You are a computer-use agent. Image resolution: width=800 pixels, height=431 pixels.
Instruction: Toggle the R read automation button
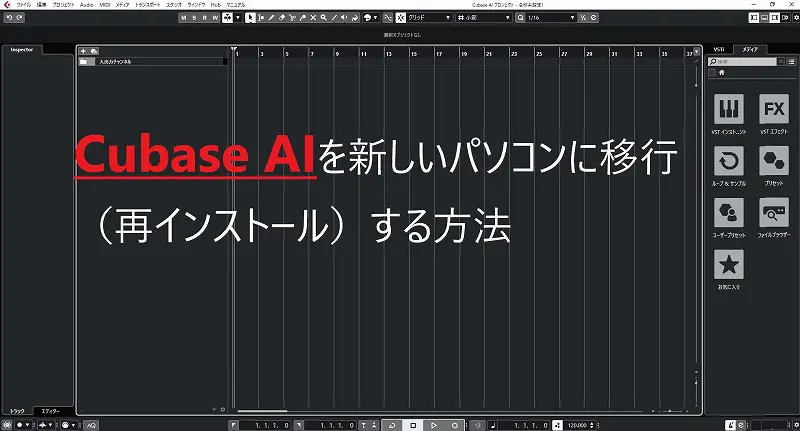[x=205, y=17]
